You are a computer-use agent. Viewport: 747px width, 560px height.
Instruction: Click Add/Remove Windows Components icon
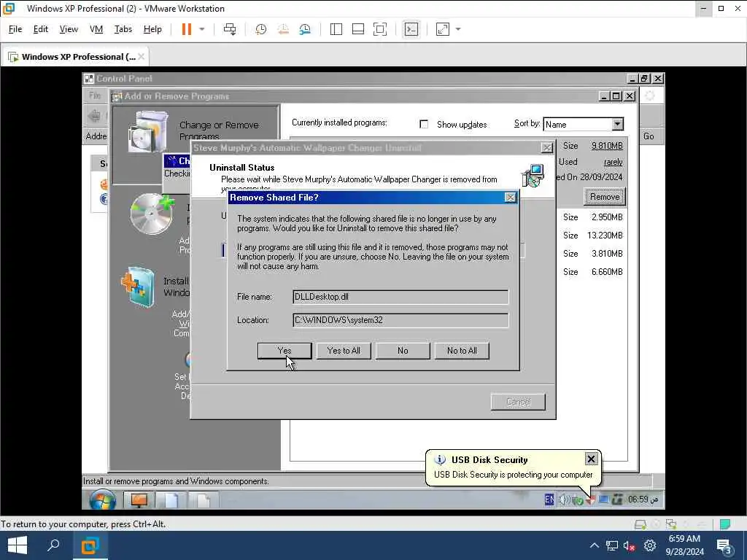[x=138, y=287]
